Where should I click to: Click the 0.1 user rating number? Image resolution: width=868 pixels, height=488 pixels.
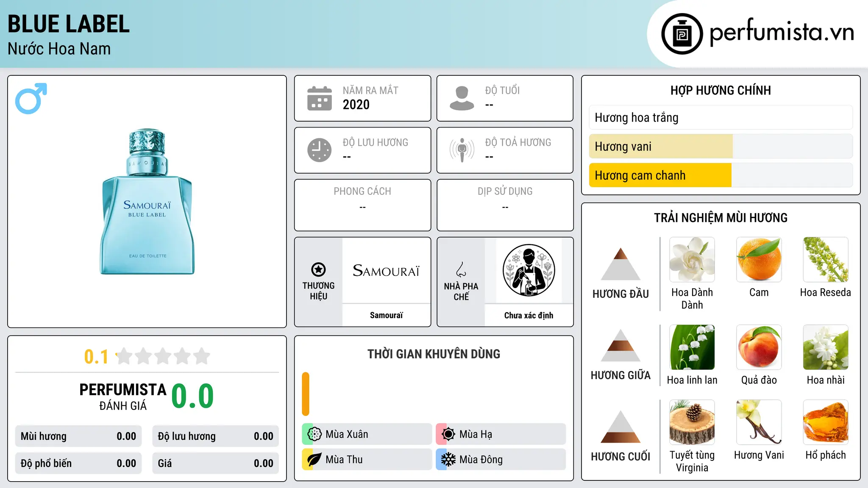click(96, 357)
